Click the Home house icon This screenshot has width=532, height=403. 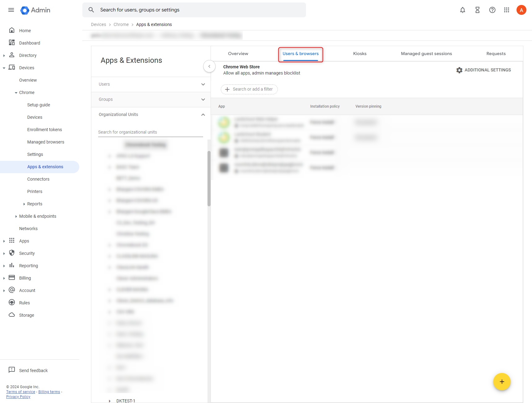point(12,30)
